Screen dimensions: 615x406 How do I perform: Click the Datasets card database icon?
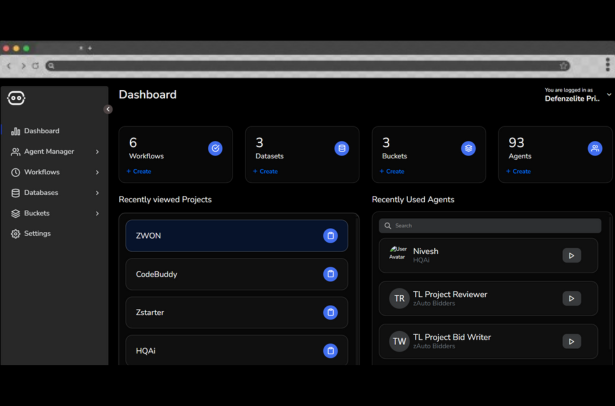pyautogui.click(x=342, y=148)
